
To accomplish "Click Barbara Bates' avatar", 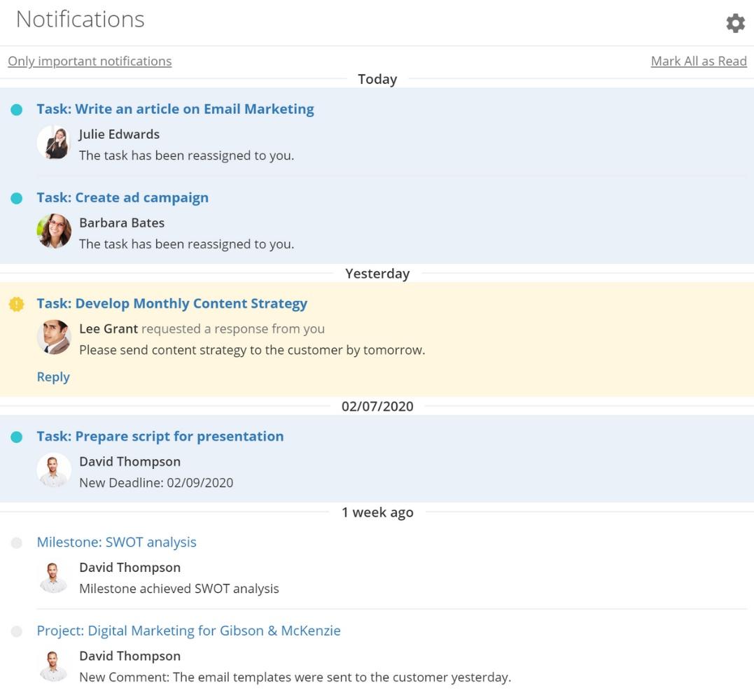I will click(54, 231).
